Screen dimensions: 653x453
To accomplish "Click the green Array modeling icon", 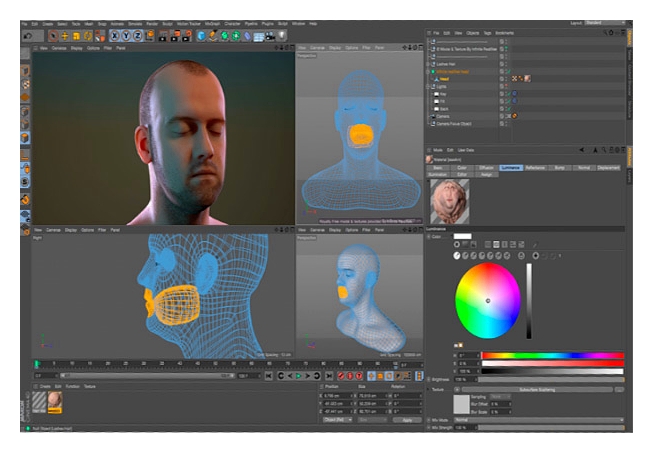I will click(x=236, y=36).
